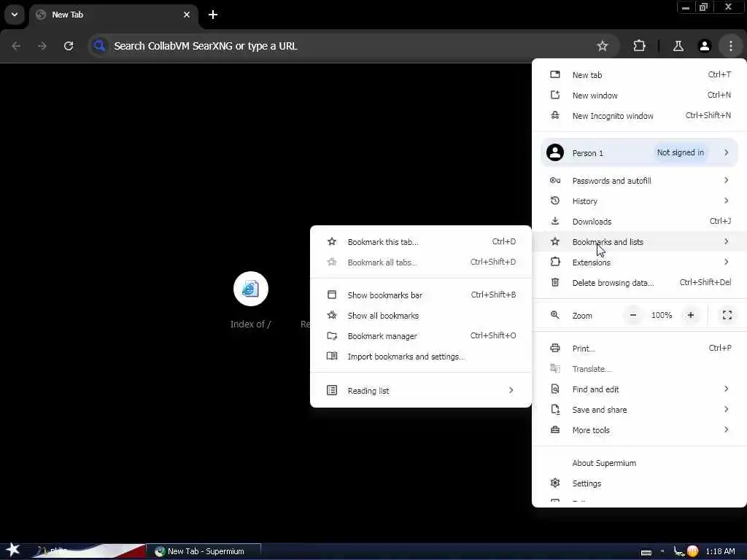Select Delete browsing data
The image size is (747, 560).
(639, 283)
